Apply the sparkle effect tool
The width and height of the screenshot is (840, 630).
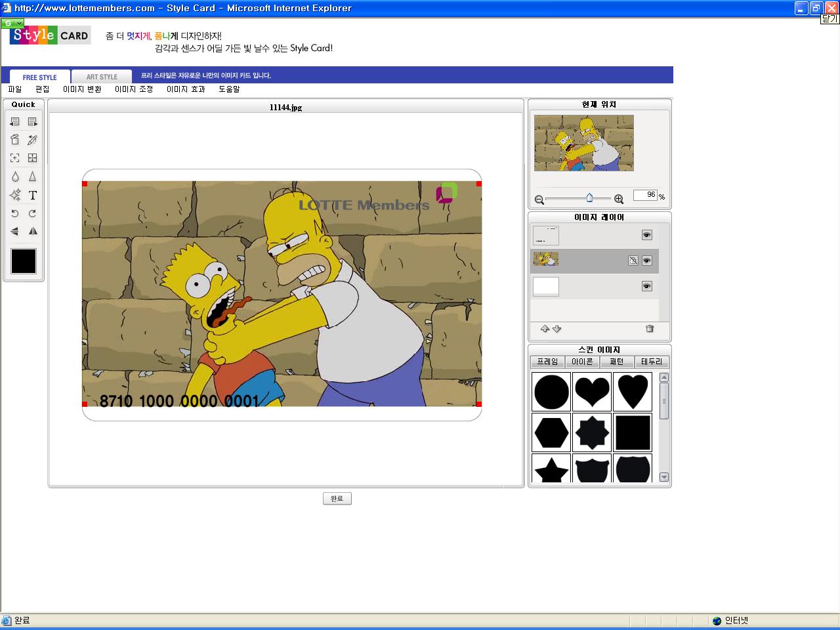(x=15, y=195)
